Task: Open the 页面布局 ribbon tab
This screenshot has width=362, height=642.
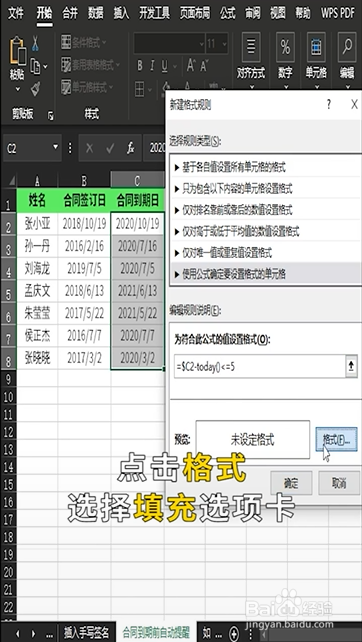Action: pos(195,13)
